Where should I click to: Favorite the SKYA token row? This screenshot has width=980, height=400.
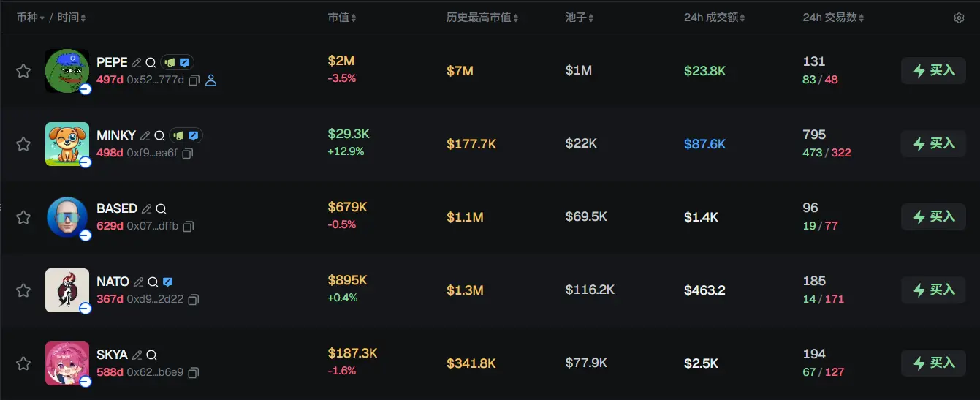coord(23,363)
